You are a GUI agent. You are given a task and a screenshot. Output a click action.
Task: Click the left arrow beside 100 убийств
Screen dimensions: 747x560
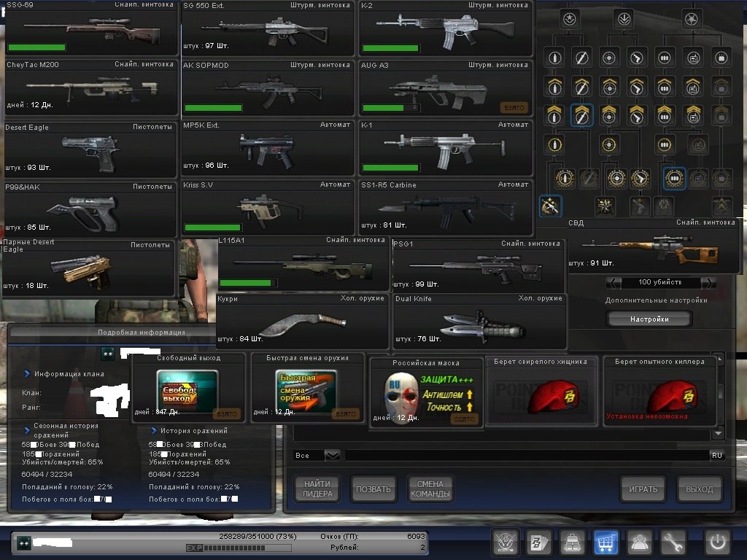coord(614,283)
